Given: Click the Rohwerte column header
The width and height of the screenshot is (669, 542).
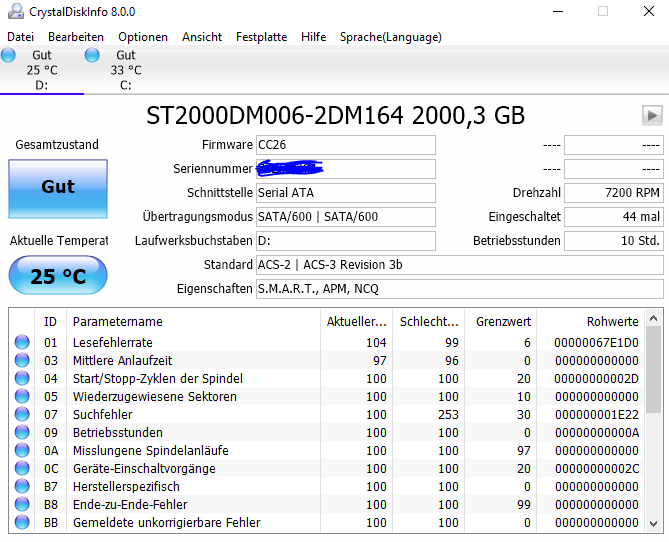Looking at the screenshot, I should click(591, 321).
